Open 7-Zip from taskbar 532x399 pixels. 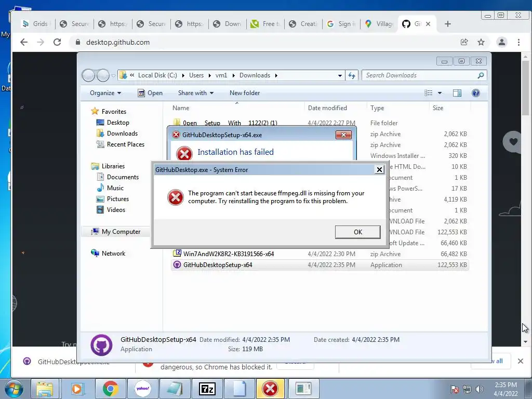click(207, 389)
